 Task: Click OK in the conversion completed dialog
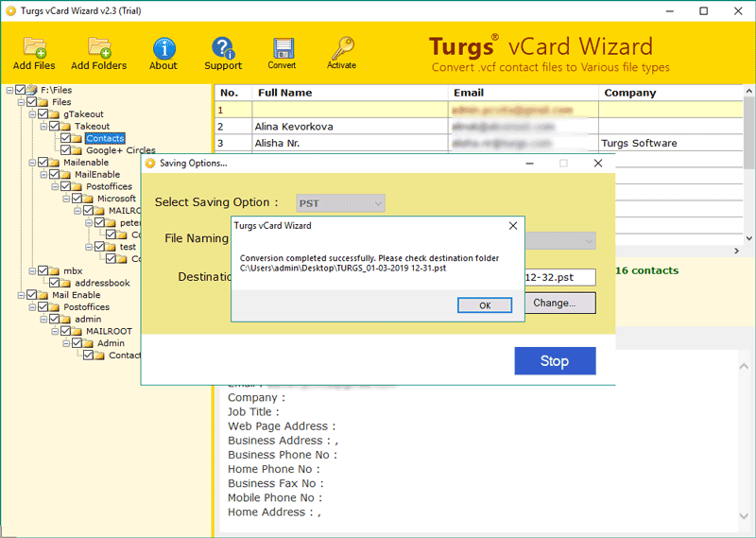[x=485, y=305]
